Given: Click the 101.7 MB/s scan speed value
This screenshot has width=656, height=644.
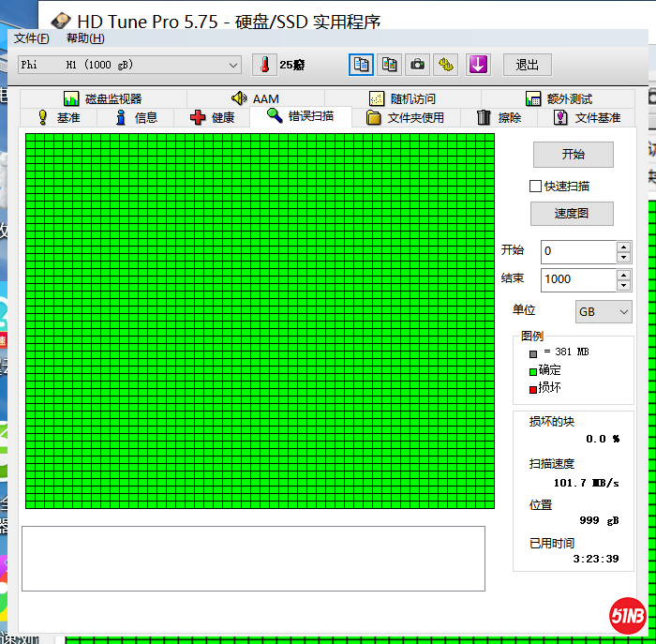Looking at the screenshot, I should point(586,483).
